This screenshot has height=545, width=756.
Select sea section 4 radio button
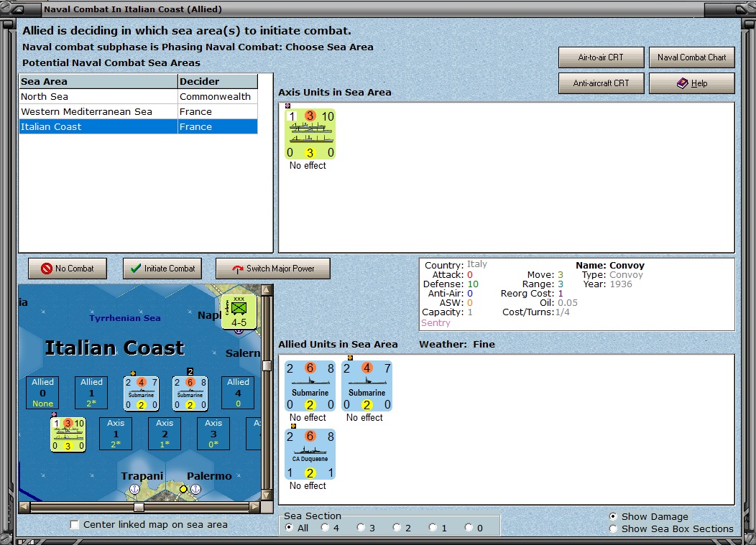pyautogui.click(x=326, y=528)
